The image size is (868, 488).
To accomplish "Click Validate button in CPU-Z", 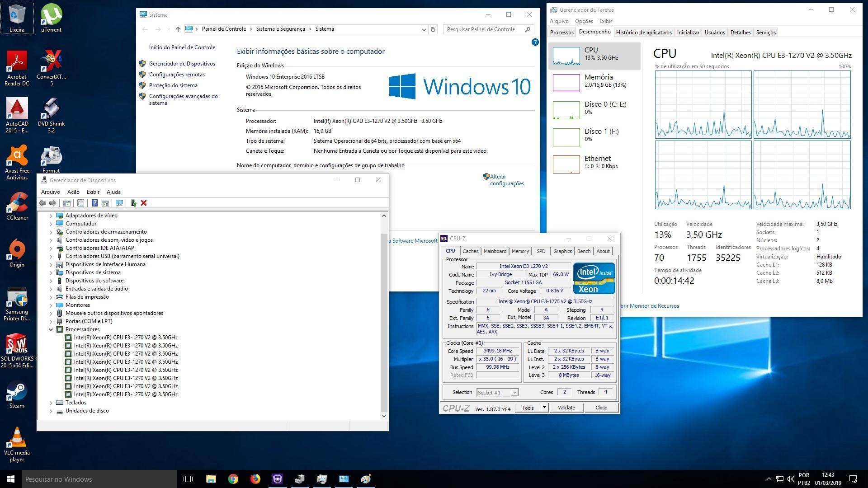I will click(x=566, y=408).
